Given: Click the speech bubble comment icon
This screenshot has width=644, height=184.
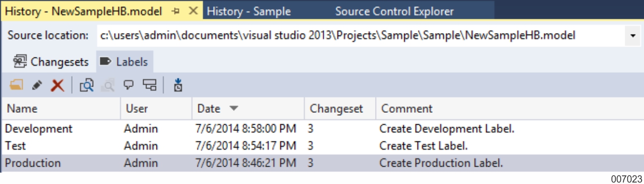Looking at the screenshot, I should 129,85.
